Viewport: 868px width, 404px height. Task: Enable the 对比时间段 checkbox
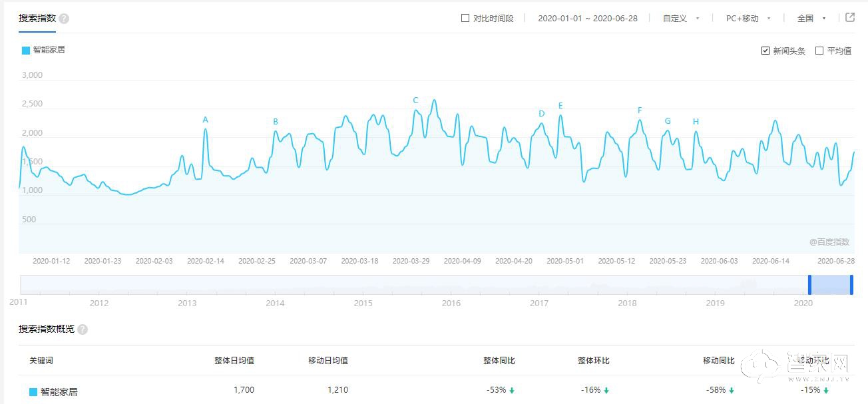pos(465,19)
